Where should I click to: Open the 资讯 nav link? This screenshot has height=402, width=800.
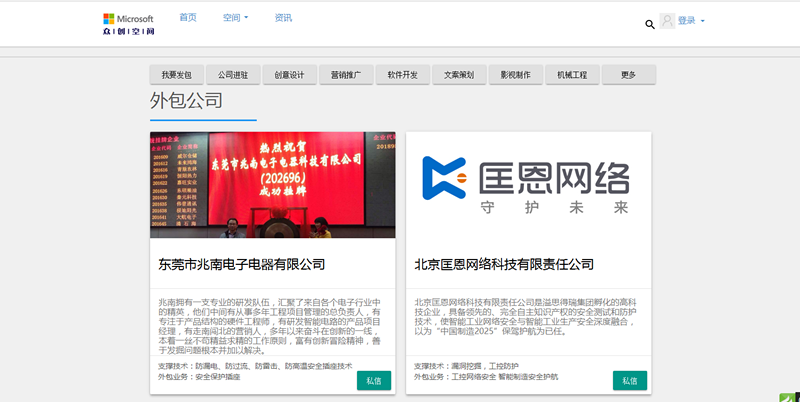coord(283,18)
